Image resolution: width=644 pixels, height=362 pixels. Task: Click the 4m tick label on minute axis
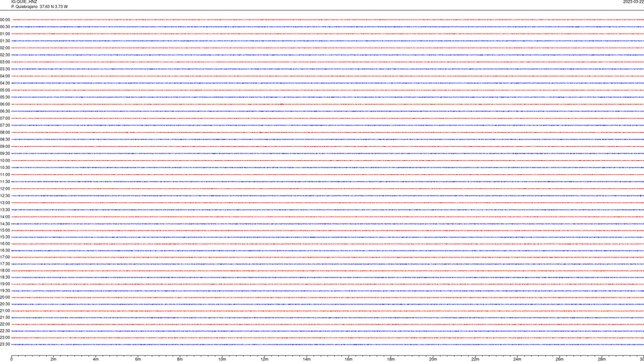[x=96, y=359]
